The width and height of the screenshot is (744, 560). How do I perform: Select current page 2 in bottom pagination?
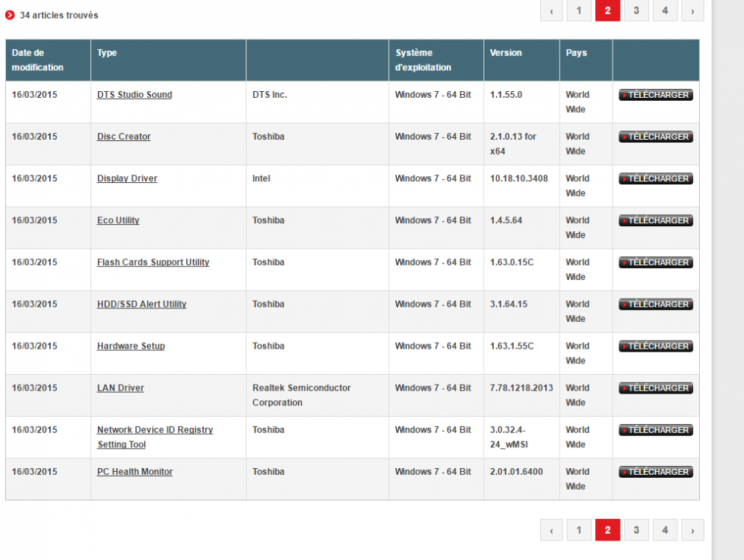608,530
